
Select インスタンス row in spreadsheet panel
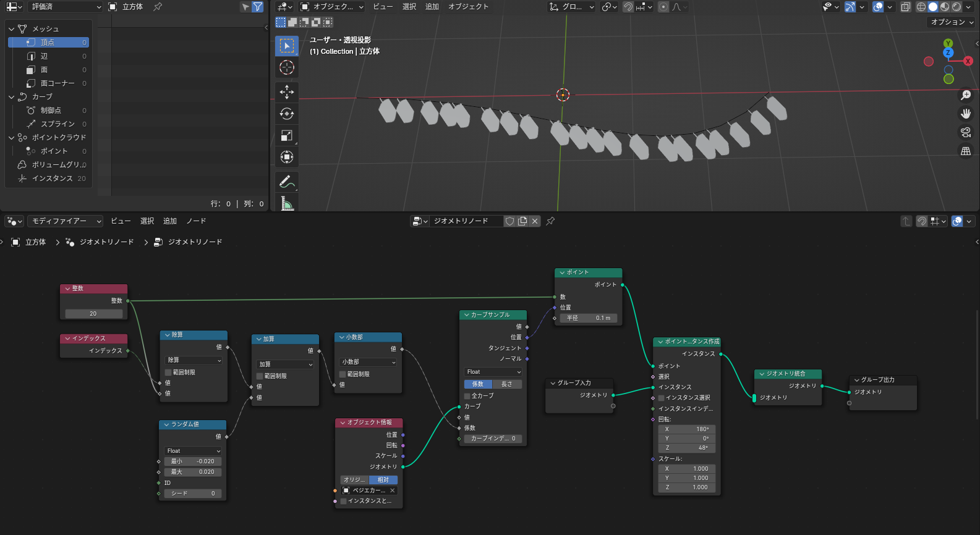point(52,179)
